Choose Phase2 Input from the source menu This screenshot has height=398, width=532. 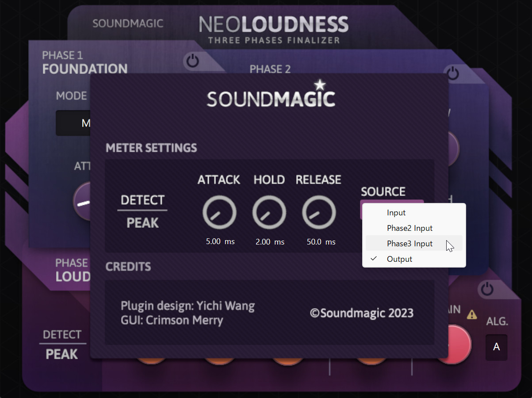click(414, 228)
